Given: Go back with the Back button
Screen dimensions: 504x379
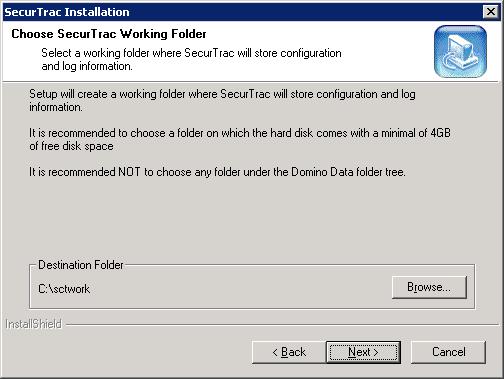Looking at the screenshot, I should (289, 352).
